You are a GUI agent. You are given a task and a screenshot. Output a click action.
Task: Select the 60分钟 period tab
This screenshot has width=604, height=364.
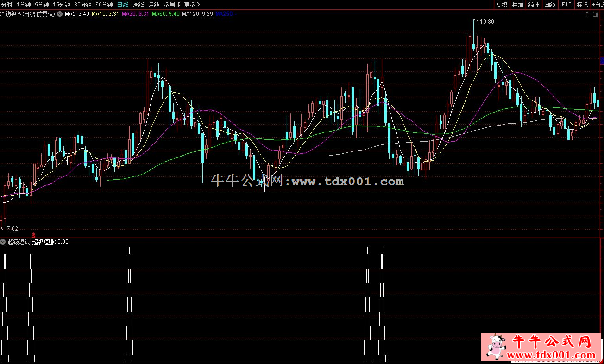104,5
